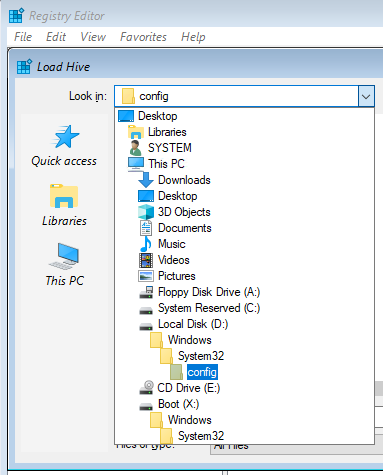Viewport: 383px width, 475px height.
Task: Open the Help menu
Action: 193,37
